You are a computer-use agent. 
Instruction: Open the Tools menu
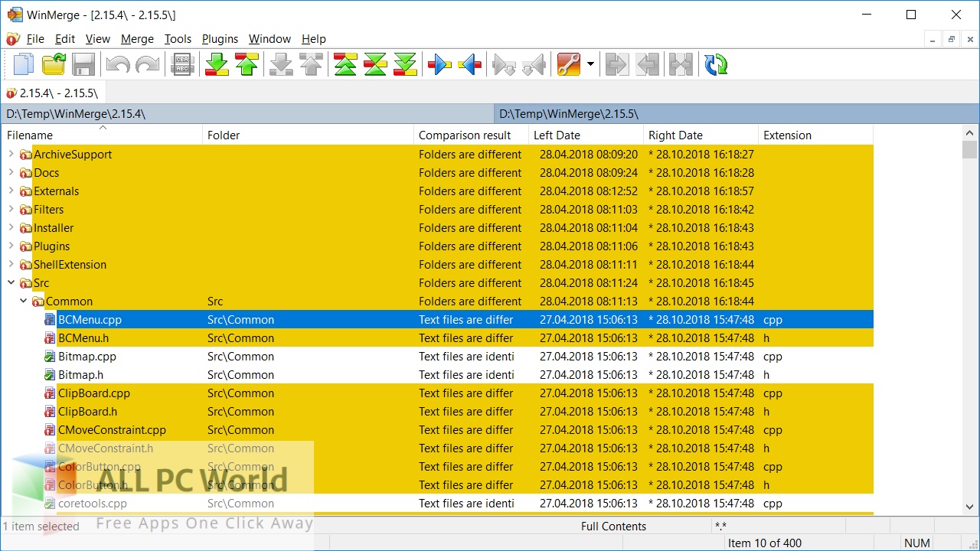tap(178, 39)
